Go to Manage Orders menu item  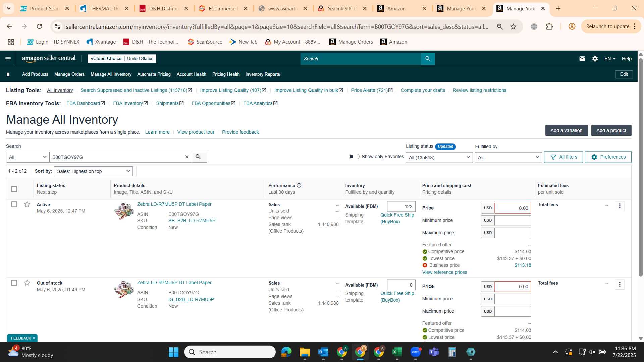point(69,74)
